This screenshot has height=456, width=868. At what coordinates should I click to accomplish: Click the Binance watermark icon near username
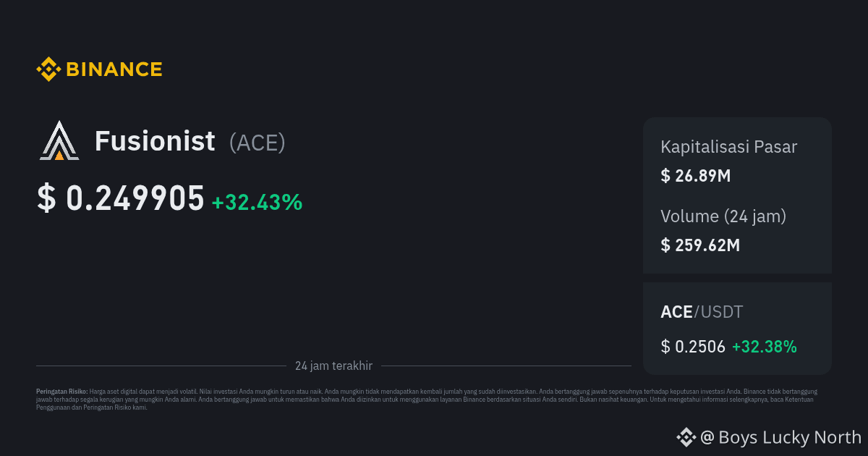coord(686,436)
